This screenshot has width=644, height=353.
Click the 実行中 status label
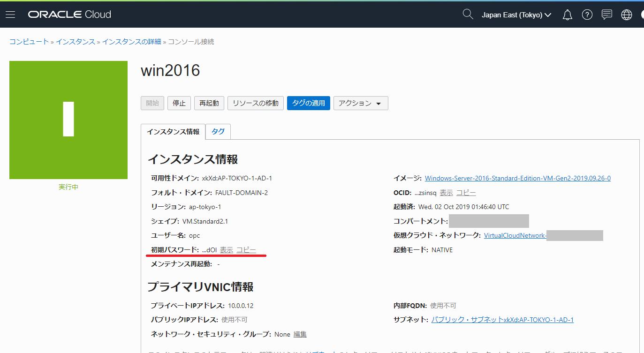click(x=68, y=187)
